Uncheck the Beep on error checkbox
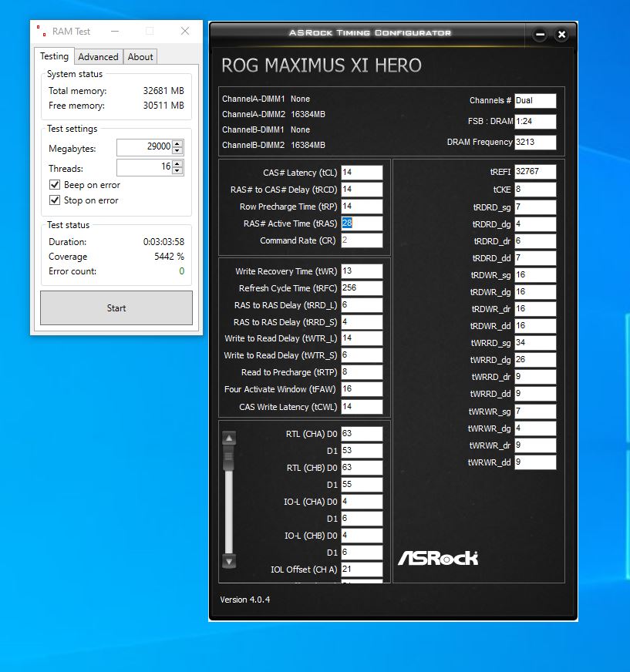Viewport: 630px width, 672px height. pyautogui.click(x=55, y=185)
